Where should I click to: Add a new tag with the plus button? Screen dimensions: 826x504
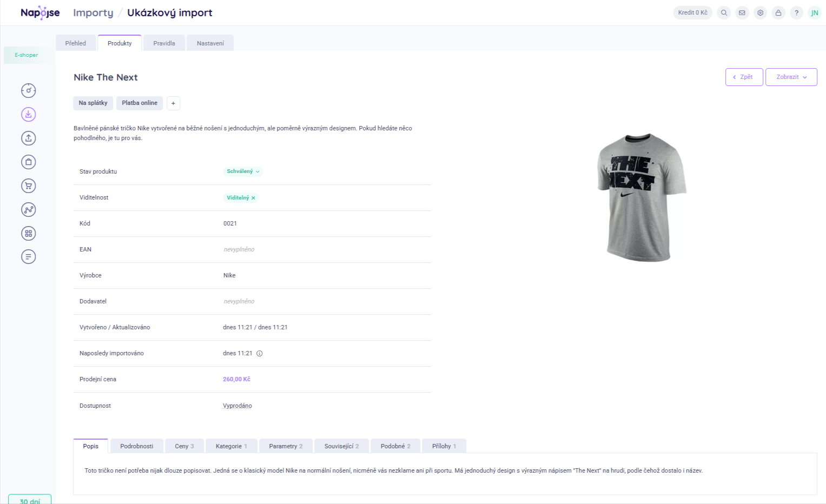point(173,103)
